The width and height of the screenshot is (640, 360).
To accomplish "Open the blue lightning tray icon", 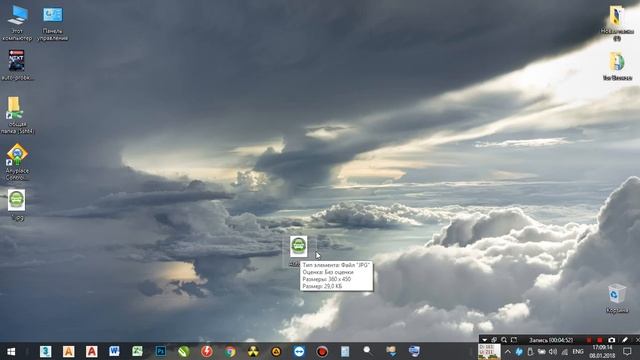I will click(519, 351).
